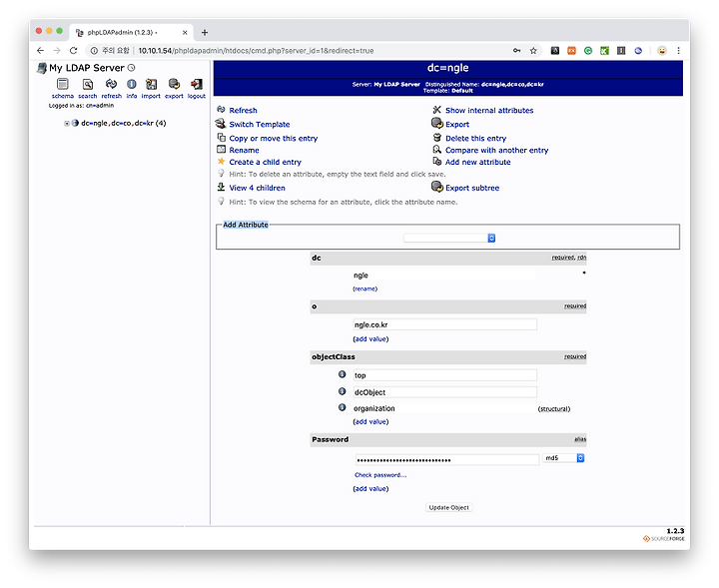Click the Update Object button
719x588 pixels.
(x=449, y=508)
